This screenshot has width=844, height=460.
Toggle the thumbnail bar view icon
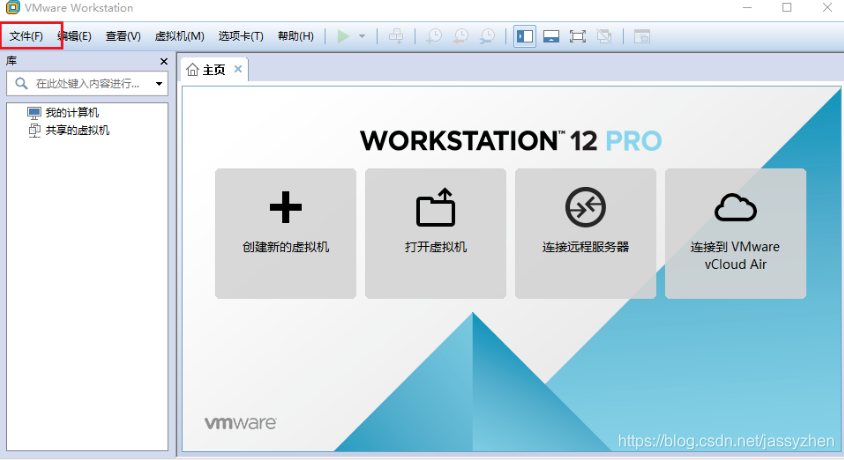pos(551,36)
